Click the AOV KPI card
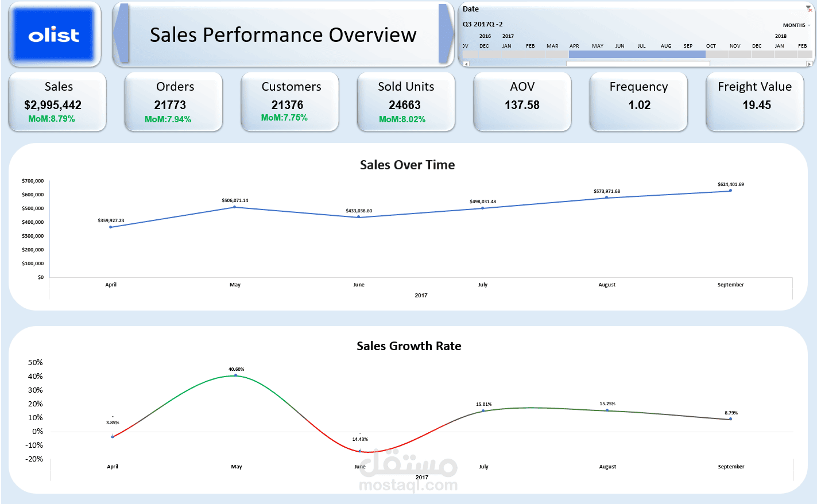 pos(522,102)
